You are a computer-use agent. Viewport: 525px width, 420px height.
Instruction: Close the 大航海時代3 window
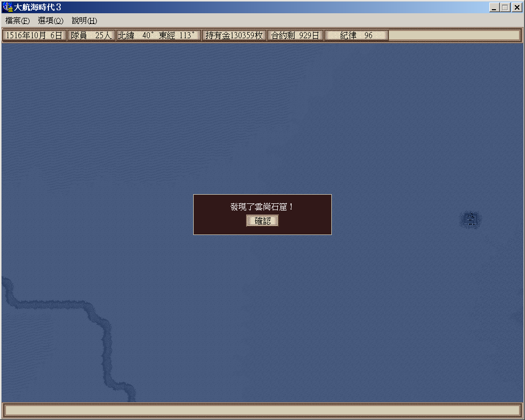click(x=516, y=8)
